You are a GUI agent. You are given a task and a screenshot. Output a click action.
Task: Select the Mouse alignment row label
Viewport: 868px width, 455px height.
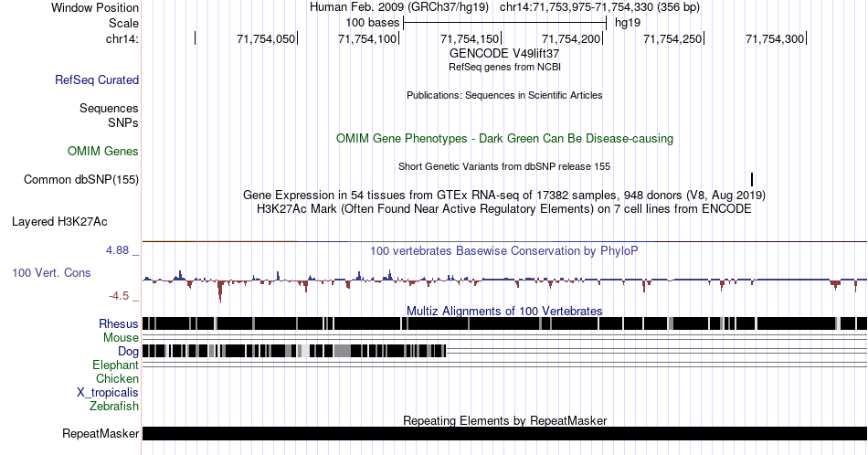click(x=121, y=338)
